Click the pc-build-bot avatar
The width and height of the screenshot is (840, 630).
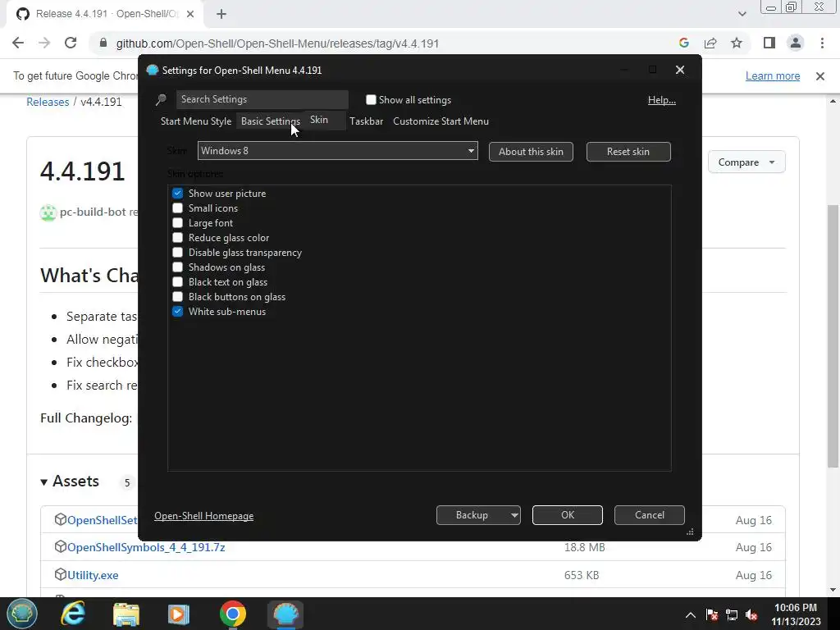coord(48,212)
